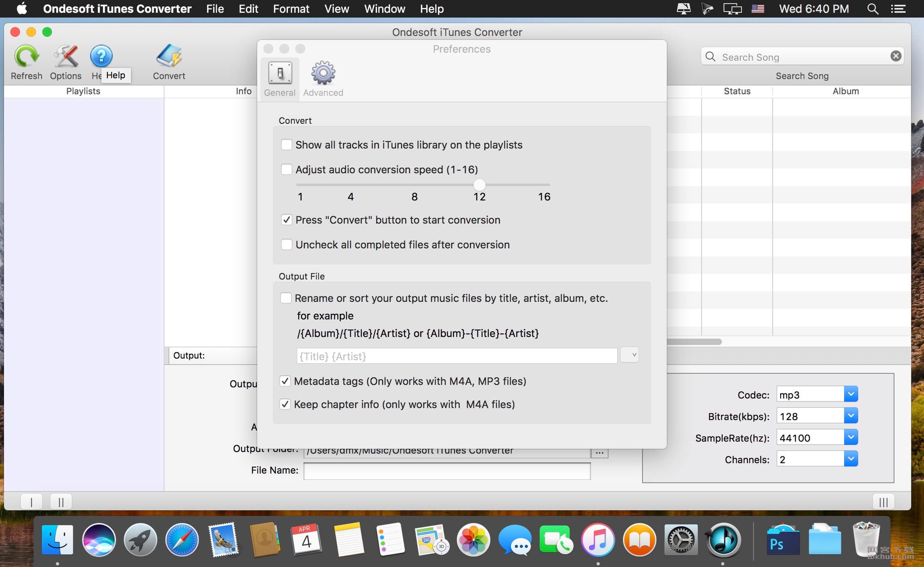Open Messages from the Dock
This screenshot has width=924, height=567.
tap(515, 540)
